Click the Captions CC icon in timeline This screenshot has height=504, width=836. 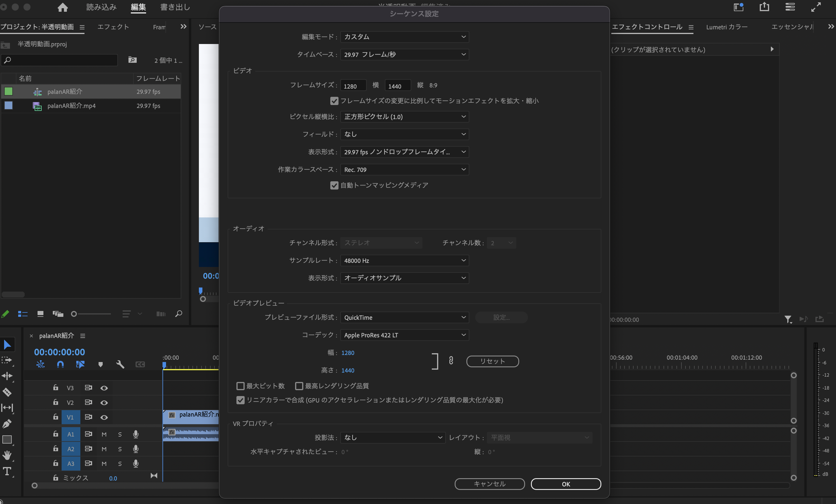140,365
